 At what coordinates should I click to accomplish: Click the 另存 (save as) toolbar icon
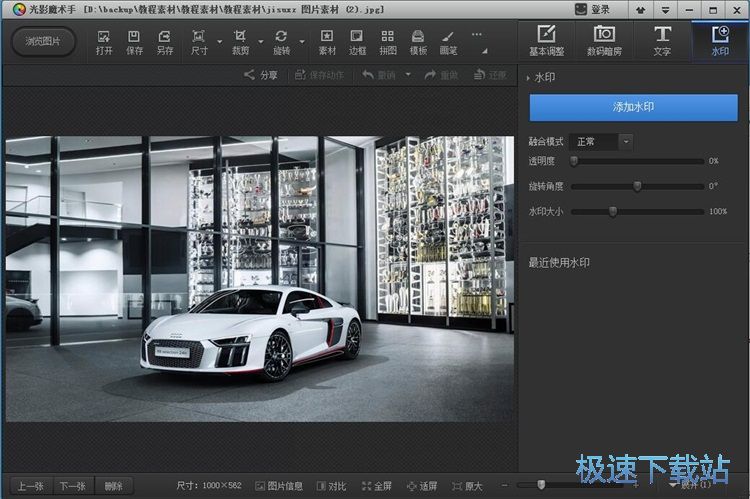pos(165,42)
